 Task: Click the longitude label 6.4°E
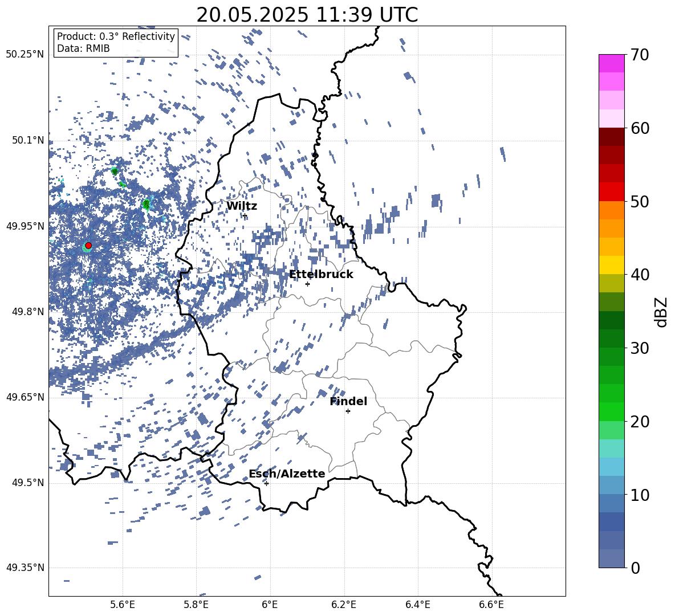[418, 605]
